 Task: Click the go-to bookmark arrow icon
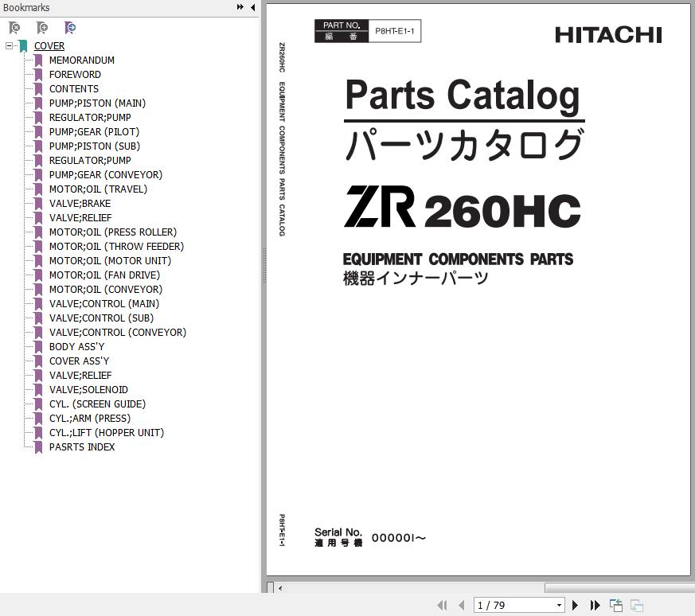[70, 28]
